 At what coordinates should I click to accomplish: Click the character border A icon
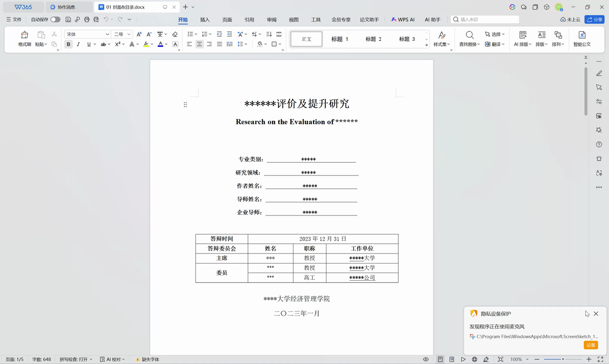(175, 44)
